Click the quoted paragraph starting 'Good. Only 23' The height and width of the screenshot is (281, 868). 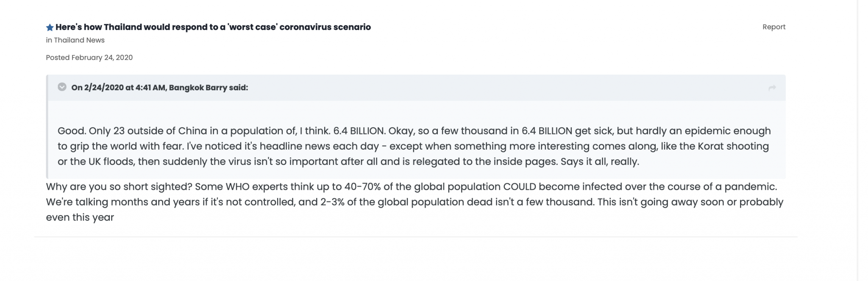pos(414,146)
